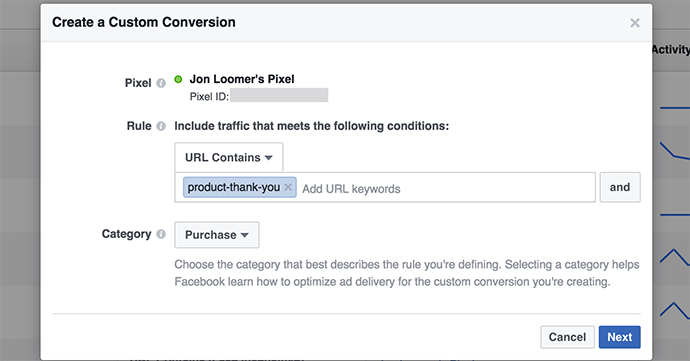This screenshot has height=361, width=690.
Task: Click the Activity column header behind dialog
Action: [x=671, y=49]
